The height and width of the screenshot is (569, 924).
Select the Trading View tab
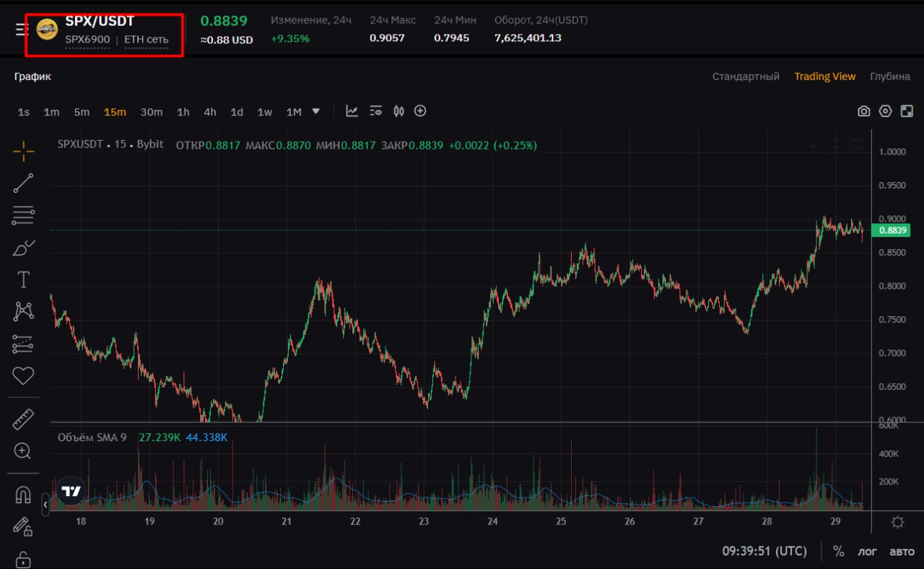pos(825,77)
